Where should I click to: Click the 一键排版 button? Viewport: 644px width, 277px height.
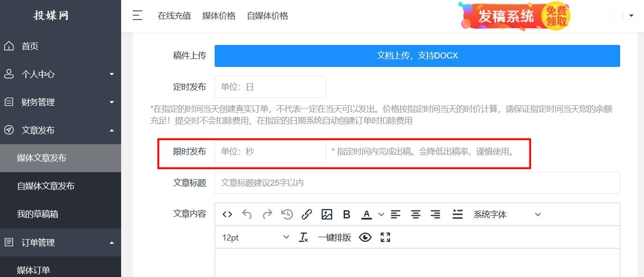click(x=334, y=237)
